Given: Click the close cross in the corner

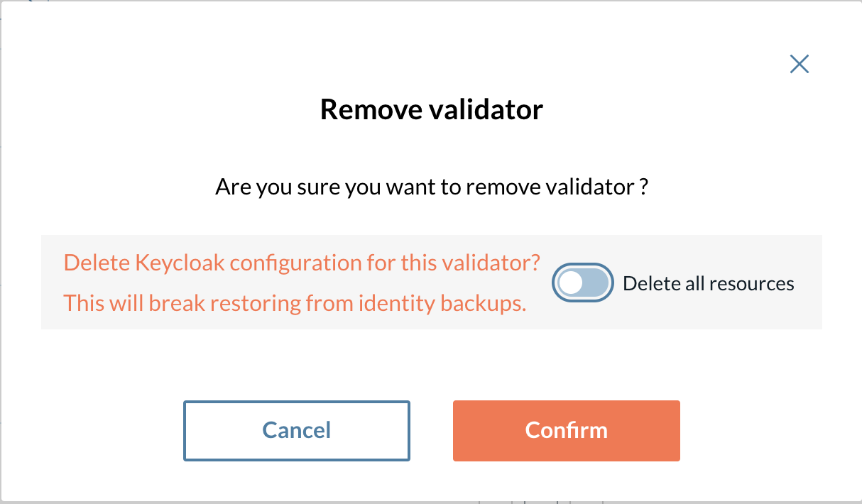Looking at the screenshot, I should click(x=799, y=64).
